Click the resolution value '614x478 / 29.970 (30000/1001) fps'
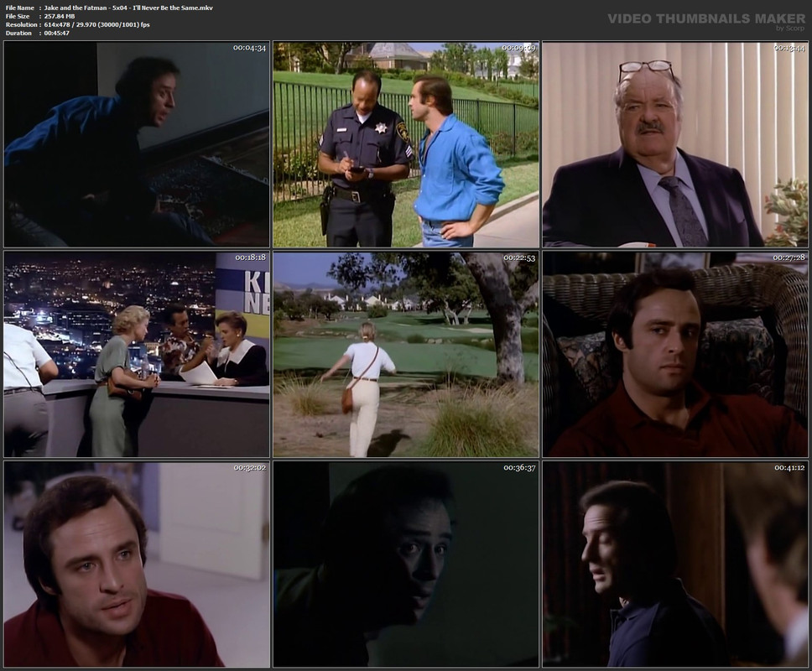812x671 pixels. pos(96,24)
